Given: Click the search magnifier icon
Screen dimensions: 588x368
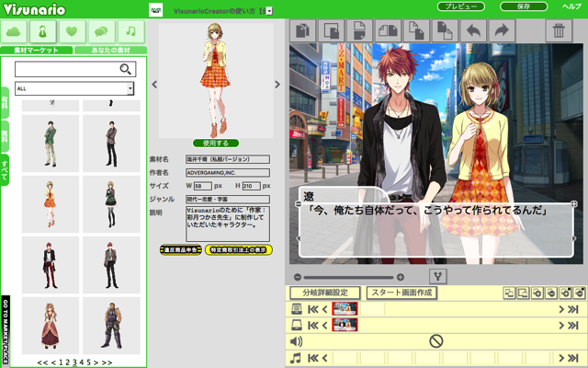Looking at the screenshot, I should (x=126, y=69).
